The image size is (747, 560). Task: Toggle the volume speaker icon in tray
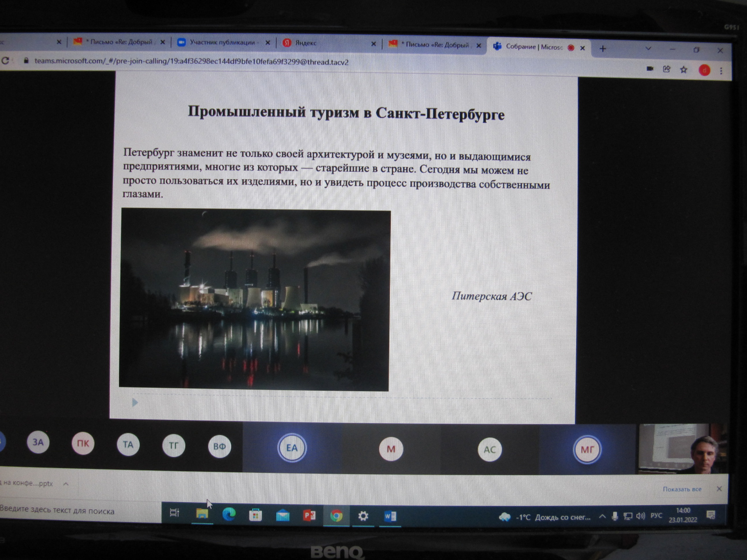click(641, 516)
